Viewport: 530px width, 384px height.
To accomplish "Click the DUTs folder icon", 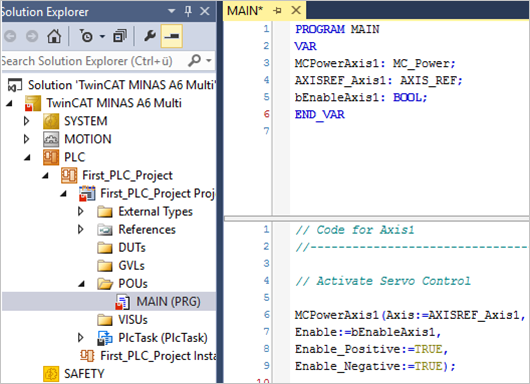I will point(105,248).
